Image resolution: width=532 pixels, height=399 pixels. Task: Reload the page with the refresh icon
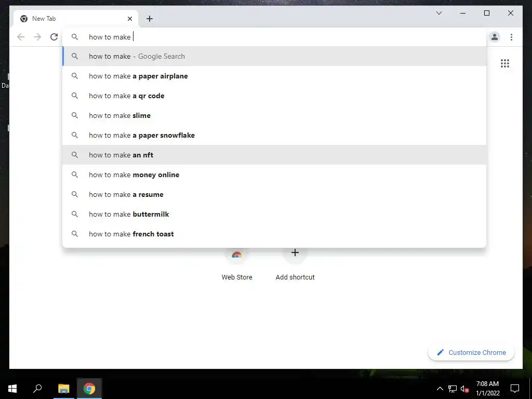(54, 37)
